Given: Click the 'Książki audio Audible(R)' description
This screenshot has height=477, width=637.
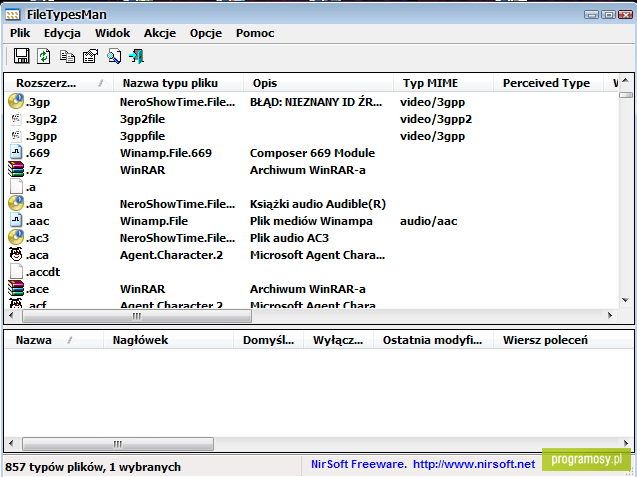Looking at the screenshot, I should (x=318, y=204).
